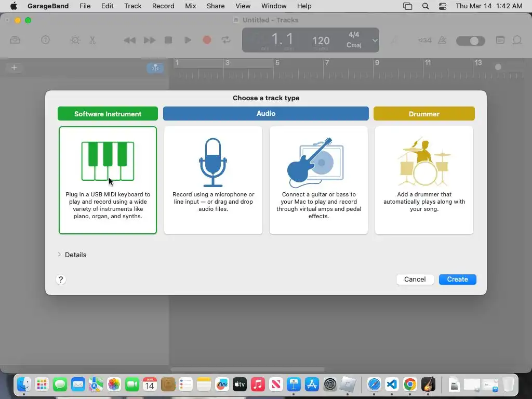Click the yellow Drummer header

click(x=424, y=114)
